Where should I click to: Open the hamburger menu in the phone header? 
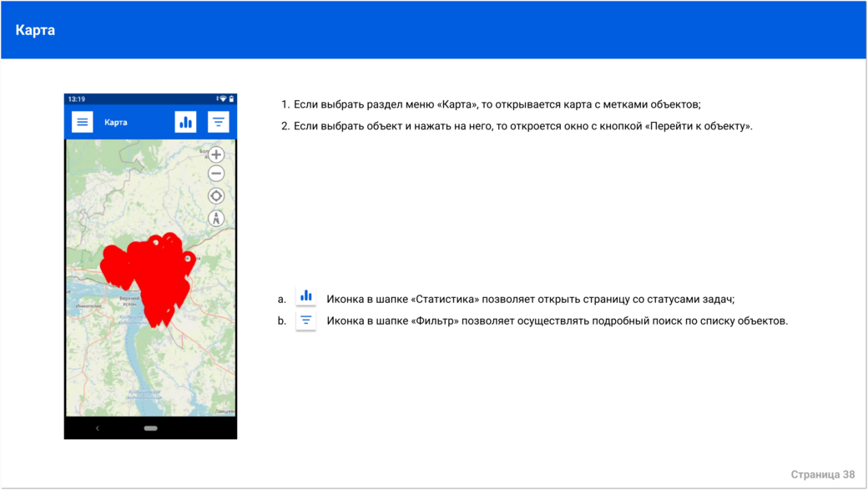tap(82, 122)
